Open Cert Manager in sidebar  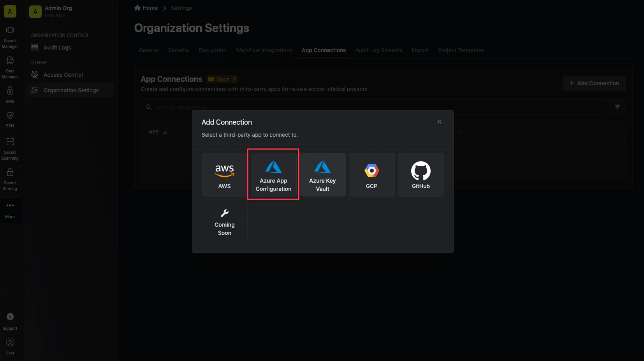point(10,68)
